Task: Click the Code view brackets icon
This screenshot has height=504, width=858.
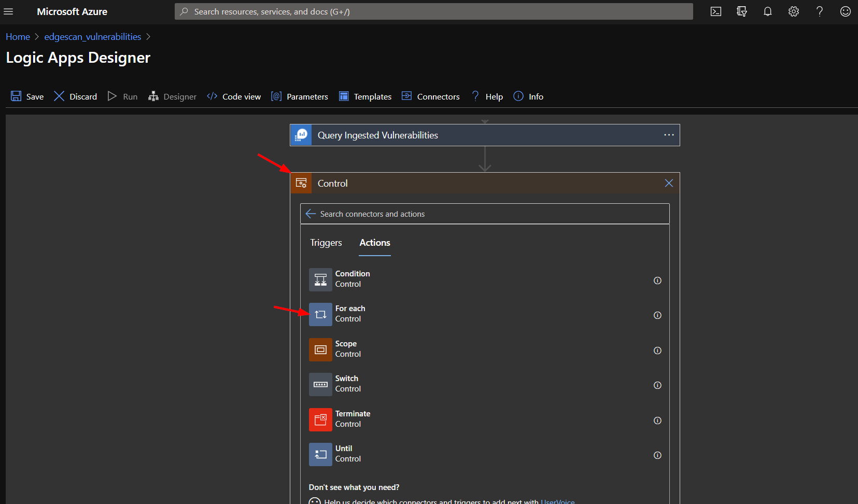Action: tap(212, 96)
